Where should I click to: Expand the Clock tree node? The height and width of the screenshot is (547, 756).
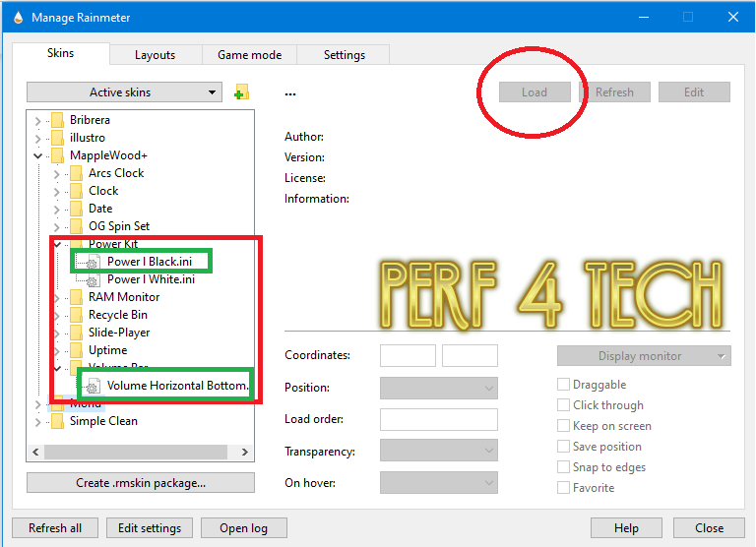click(x=56, y=192)
